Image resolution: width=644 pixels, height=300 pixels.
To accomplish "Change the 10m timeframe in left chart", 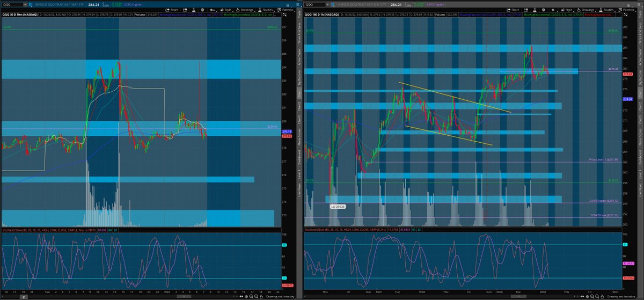I will pyautogui.click(x=213, y=10).
